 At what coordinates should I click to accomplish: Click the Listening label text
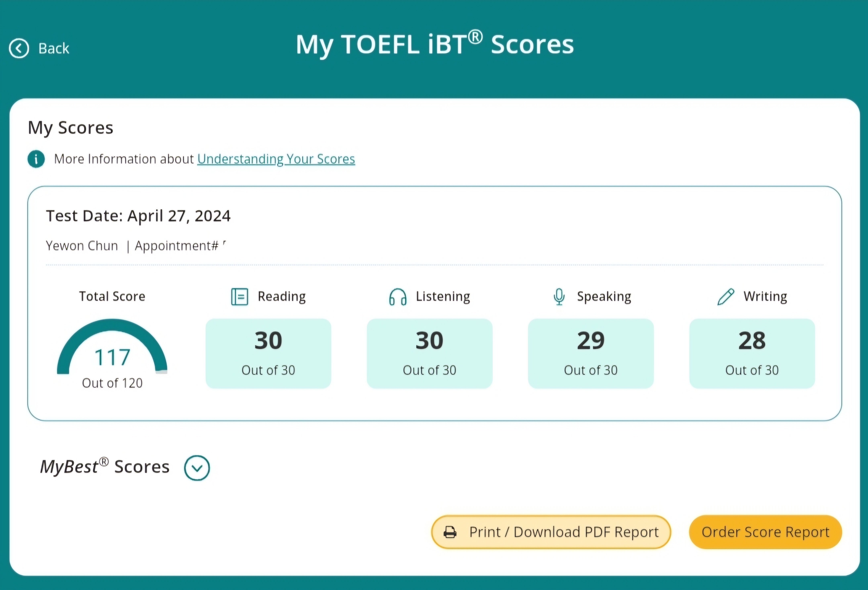tap(443, 297)
